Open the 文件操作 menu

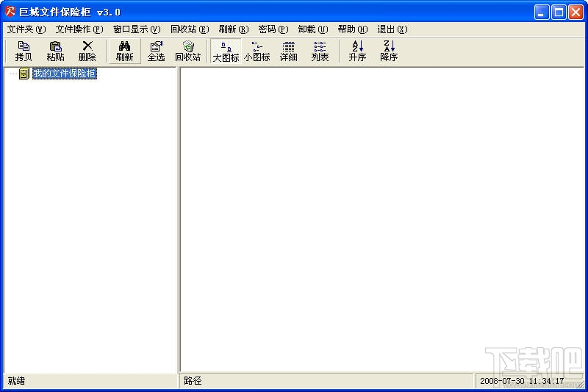79,29
